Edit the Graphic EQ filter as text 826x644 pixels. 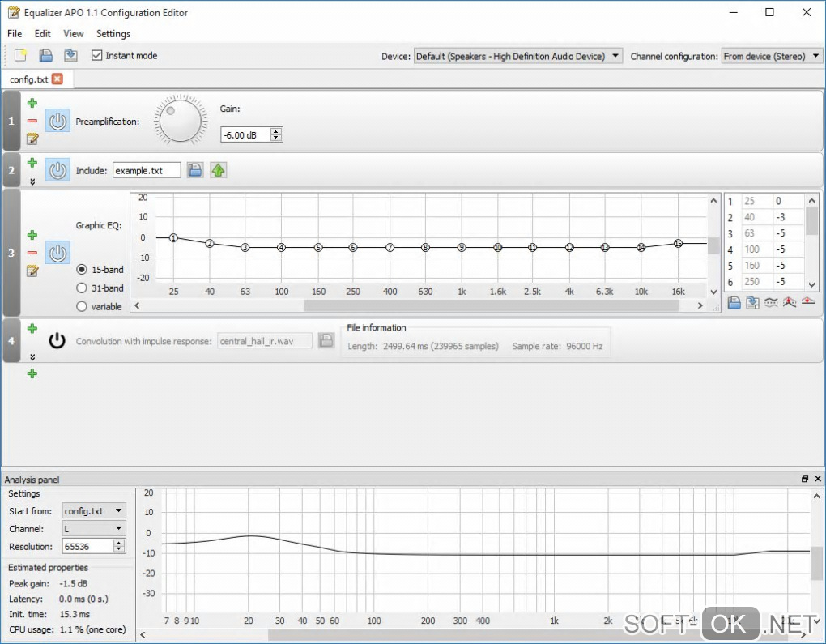click(32, 271)
